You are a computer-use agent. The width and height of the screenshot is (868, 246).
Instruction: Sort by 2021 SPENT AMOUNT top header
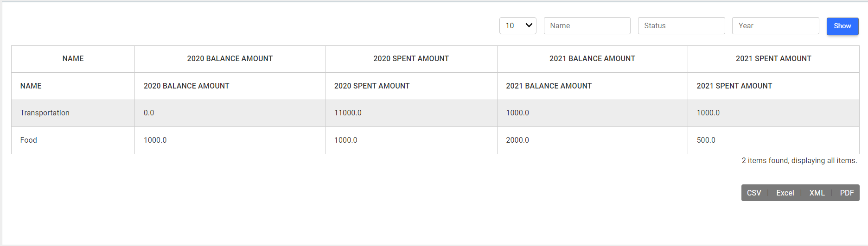(773, 59)
